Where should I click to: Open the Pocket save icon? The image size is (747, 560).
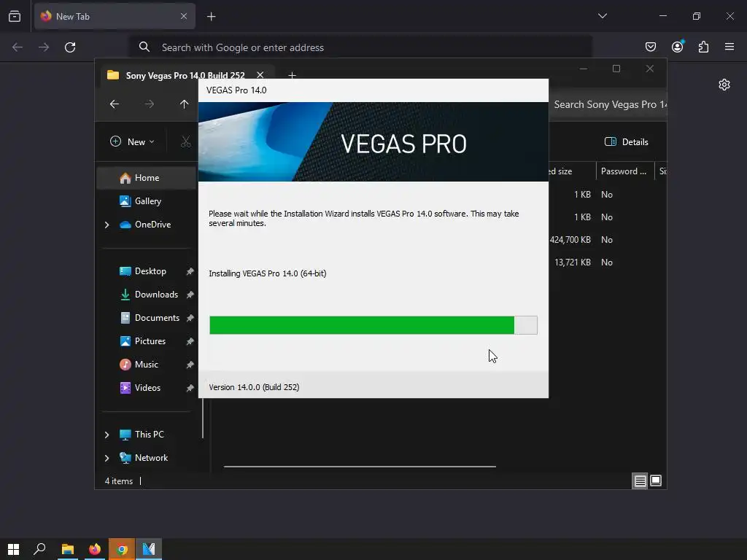click(650, 47)
